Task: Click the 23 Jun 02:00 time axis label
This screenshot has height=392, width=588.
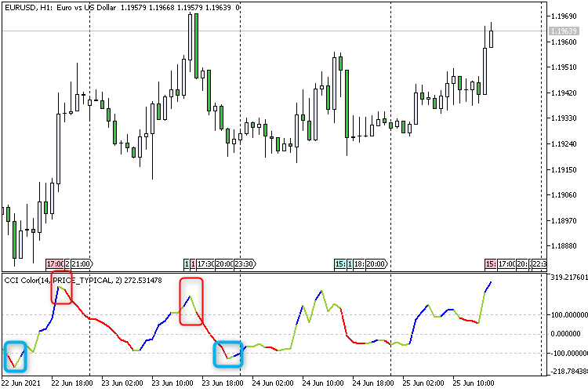Action: click(x=122, y=383)
